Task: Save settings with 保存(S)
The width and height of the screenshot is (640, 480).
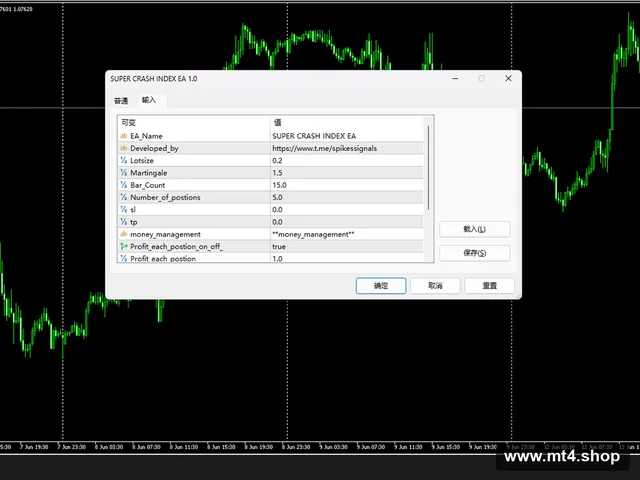Action: [x=474, y=253]
